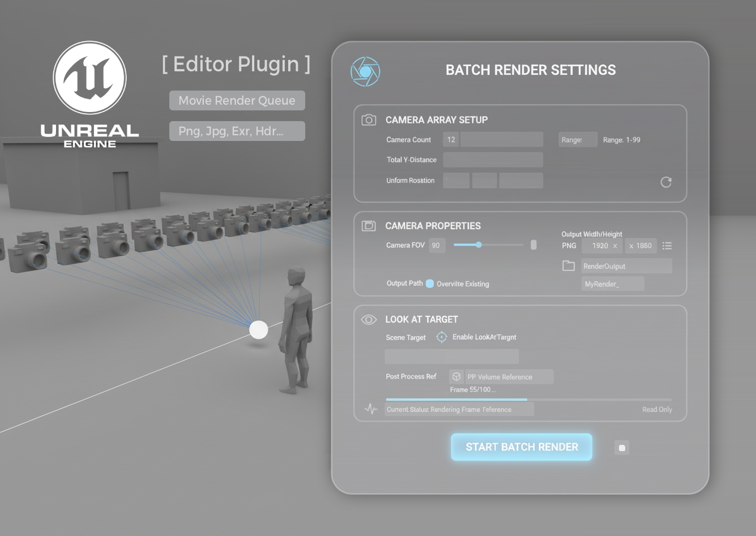Click the cube icon in PP Volume Reference
The width and height of the screenshot is (756, 536).
pos(456,376)
